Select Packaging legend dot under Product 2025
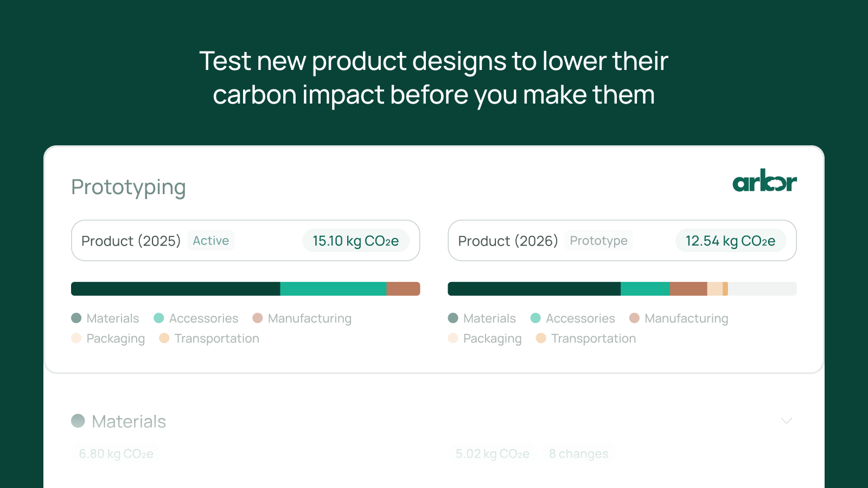 76,338
